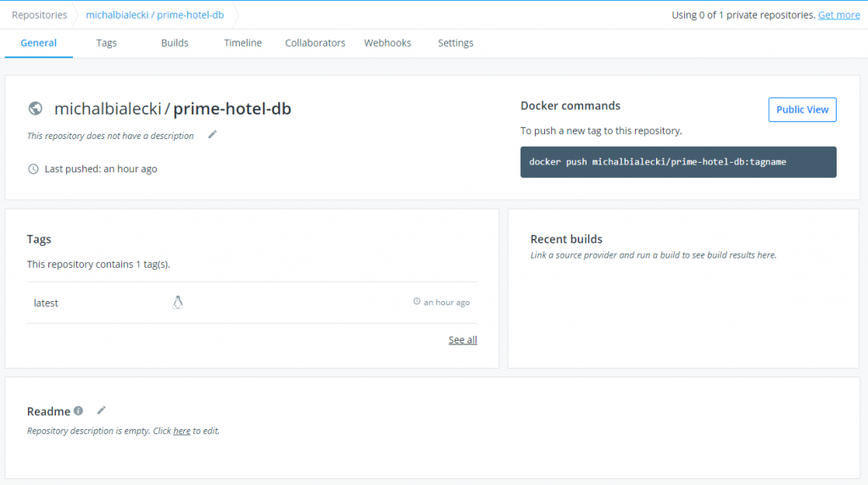Click See all tags link
Screen dimensions: 868x485
(463, 340)
